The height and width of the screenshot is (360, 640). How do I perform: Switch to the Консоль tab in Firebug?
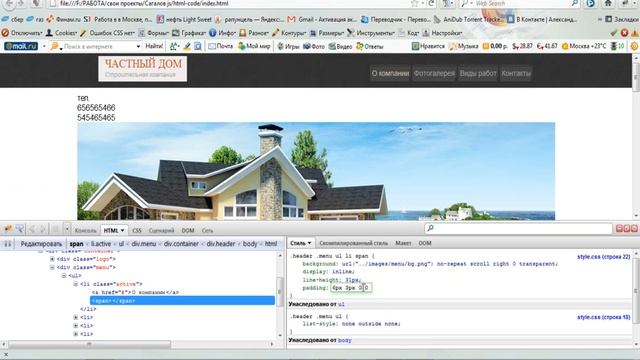[86, 231]
